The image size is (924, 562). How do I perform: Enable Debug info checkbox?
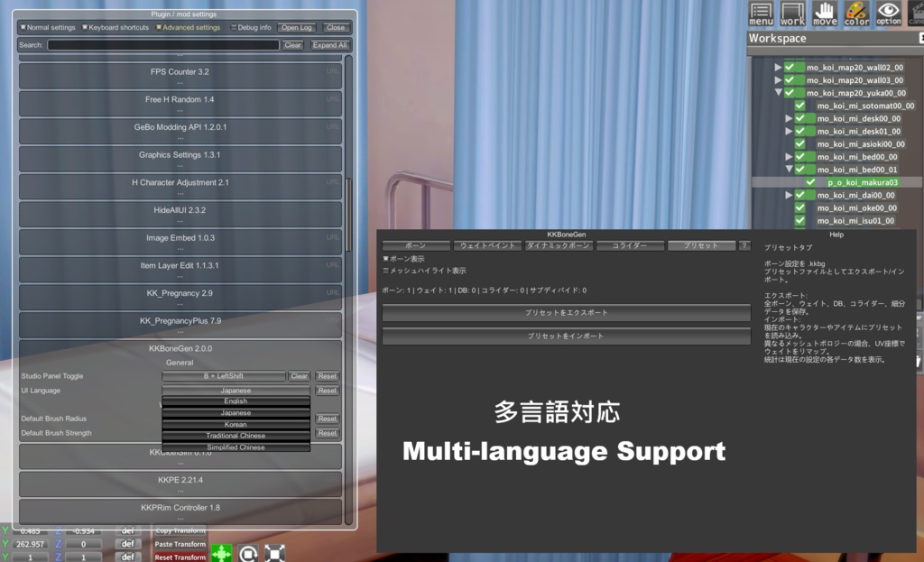pyautogui.click(x=234, y=27)
